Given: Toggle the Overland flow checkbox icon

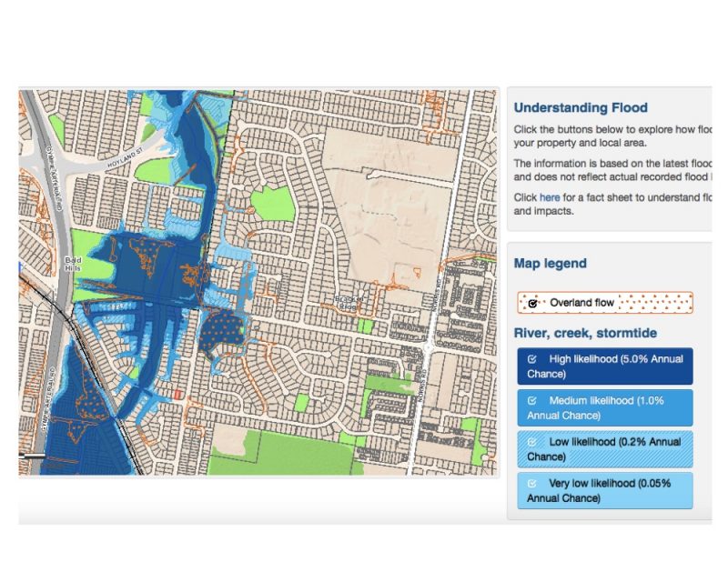Looking at the screenshot, I should pyautogui.click(x=532, y=303).
